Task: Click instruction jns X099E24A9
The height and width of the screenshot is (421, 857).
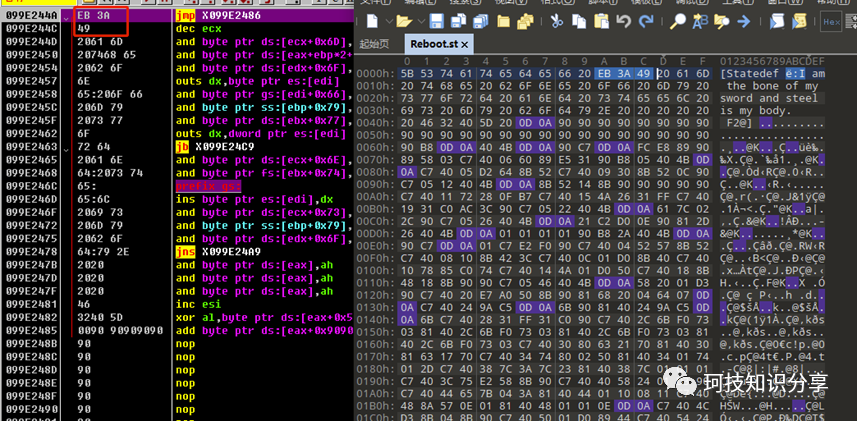Action: click(x=220, y=252)
